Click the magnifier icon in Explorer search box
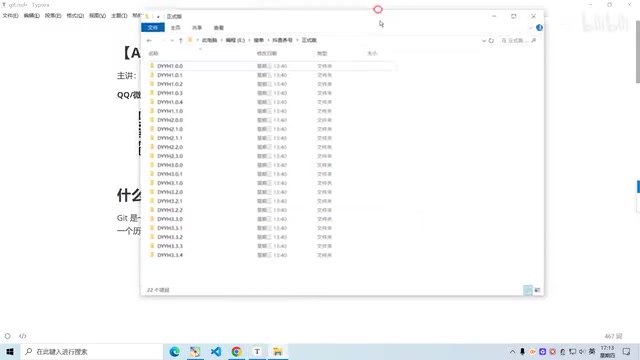Screen dimensions: 640x360 533,40
